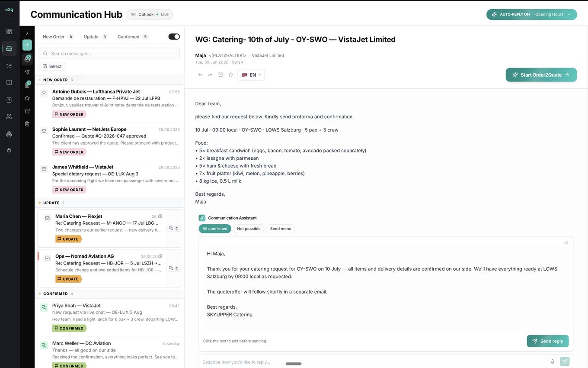Image resolution: width=588 pixels, height=368 pixels.
Task: Archive the open email via toolbar icon
Action: tap(220, 75)
